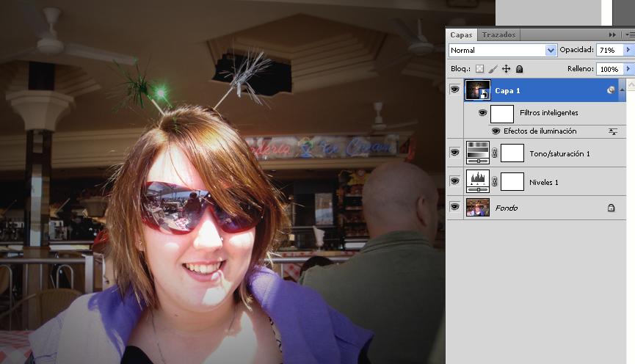Click the lock all padlock icon

point(519,69)
